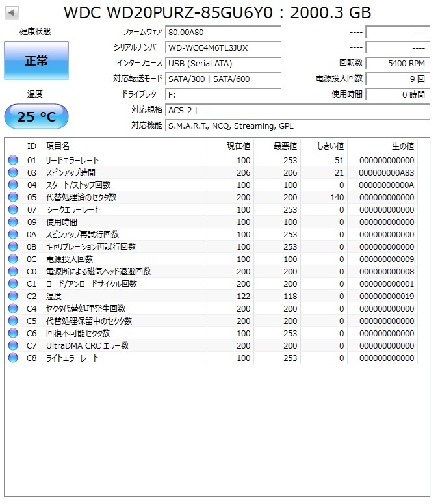
Task: Click the 使用時間 field showing 0 時間
Action: click(398, 95)
